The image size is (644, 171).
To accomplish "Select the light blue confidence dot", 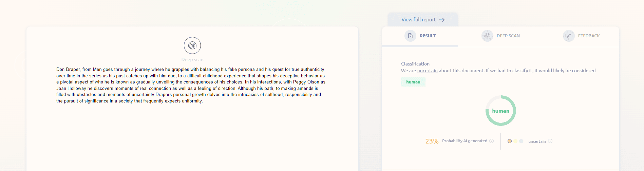I will coord(521,141).
